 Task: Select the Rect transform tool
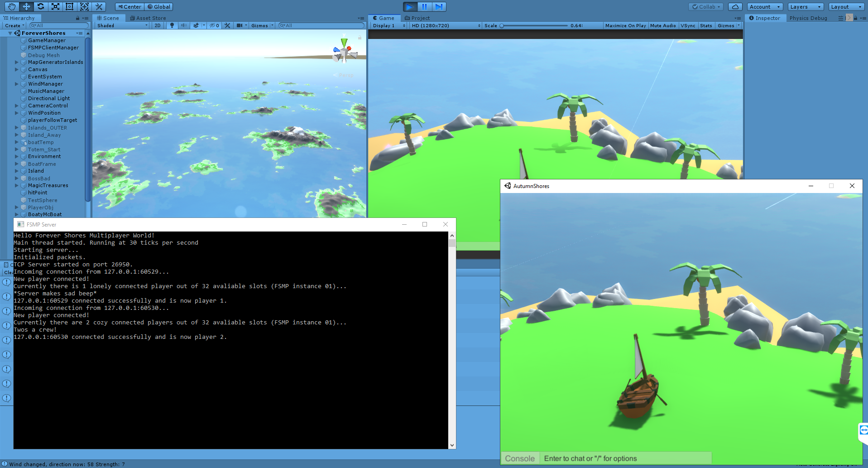(69, 6)
